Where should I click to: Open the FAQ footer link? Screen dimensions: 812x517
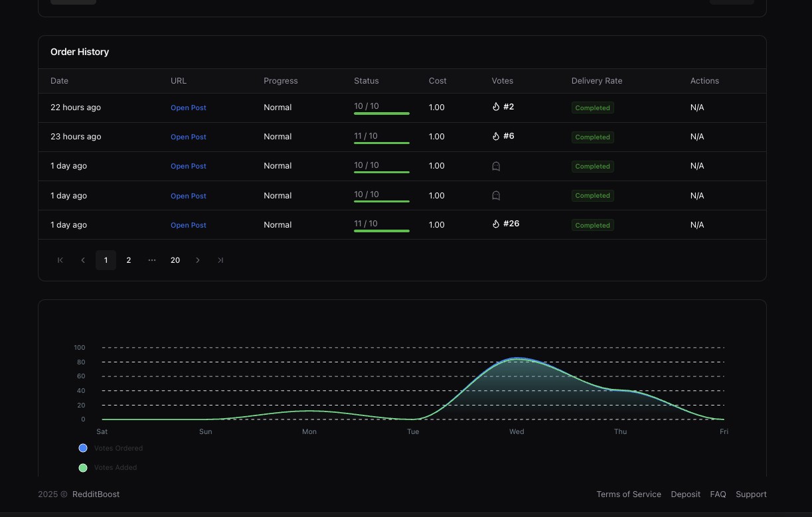click(x=718, y=494)
